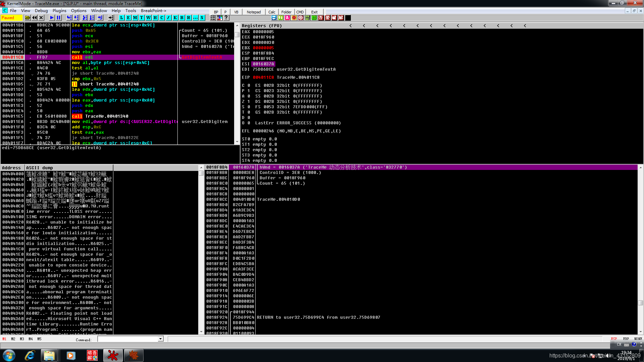Restart the program with the rewind icon
The width and height of the screenshot is (644, 362).
tap(35, 18)
